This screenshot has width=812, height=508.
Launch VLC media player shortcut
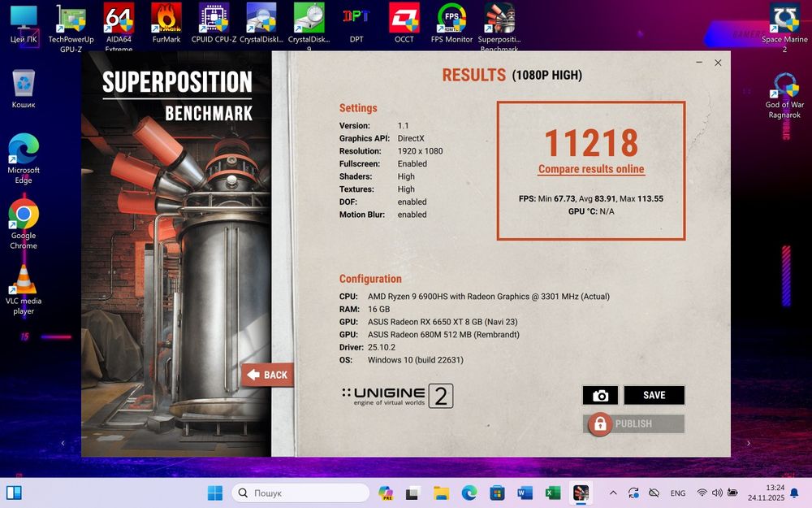[x=24, y=290]
